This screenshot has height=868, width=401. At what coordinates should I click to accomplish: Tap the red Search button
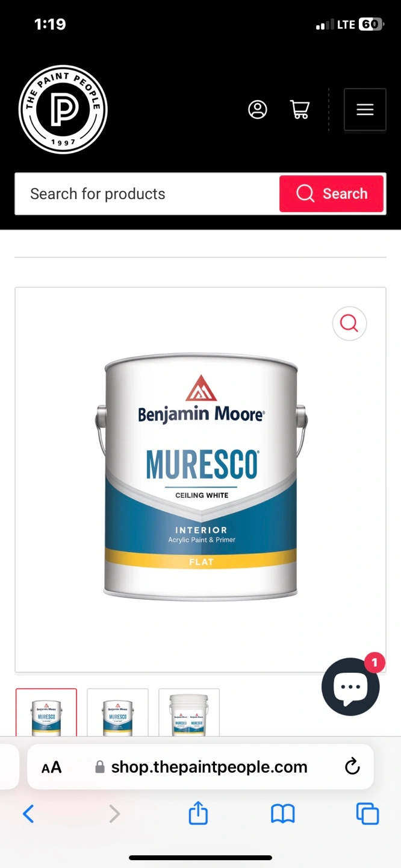pyautogui.click(x=331, y=194)
